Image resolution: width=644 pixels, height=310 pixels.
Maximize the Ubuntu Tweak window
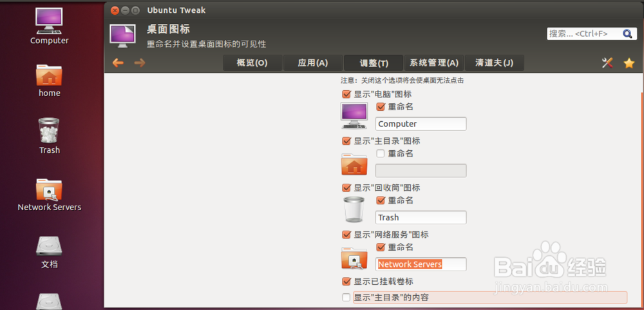tap(135, 10)
